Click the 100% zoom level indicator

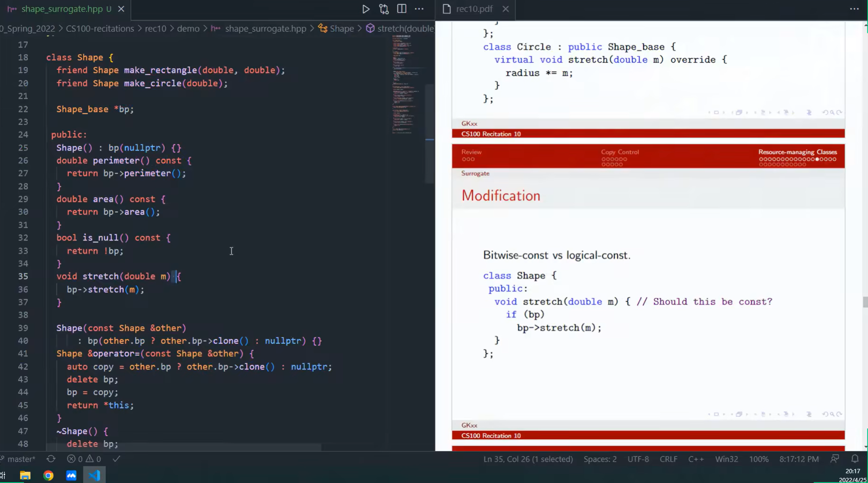758,459
